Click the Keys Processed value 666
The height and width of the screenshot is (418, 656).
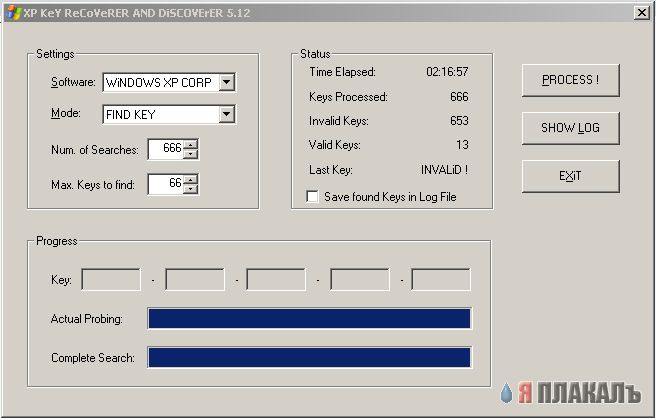coord(459,97)
